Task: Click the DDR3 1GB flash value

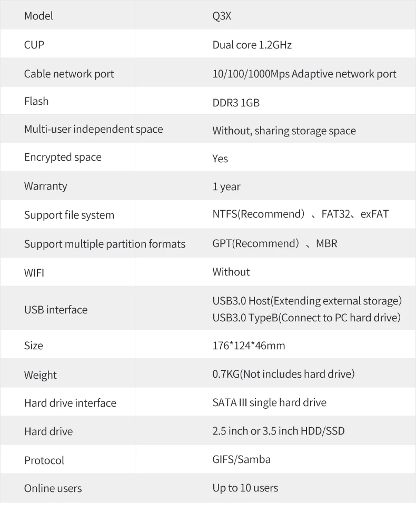Action: pyautogui.click(x=236, y=103)
